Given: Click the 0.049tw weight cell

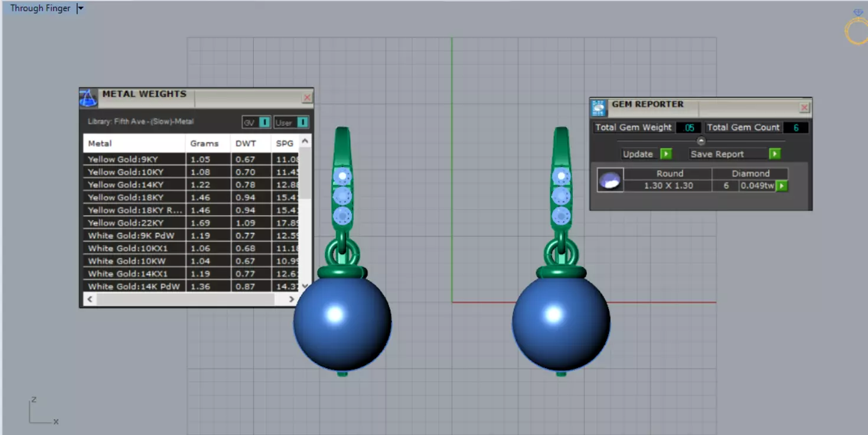Looking at the screenshot, I should coord(758,186).
